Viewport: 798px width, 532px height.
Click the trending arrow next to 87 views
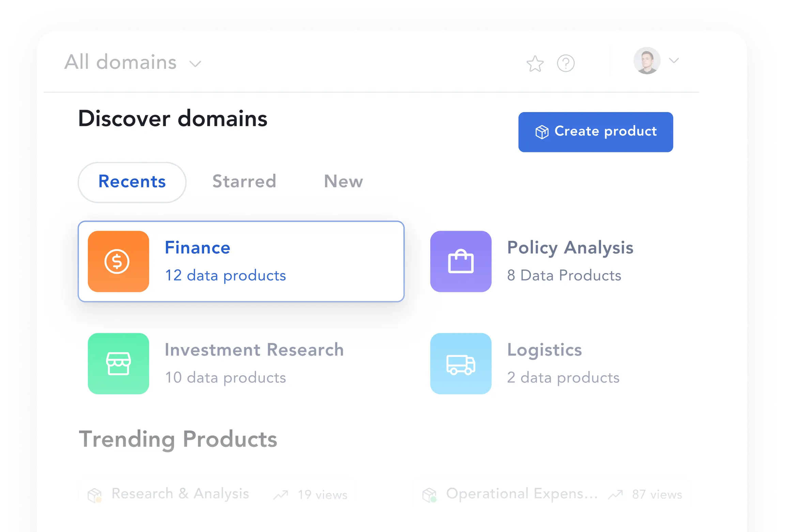coord(615,495)
